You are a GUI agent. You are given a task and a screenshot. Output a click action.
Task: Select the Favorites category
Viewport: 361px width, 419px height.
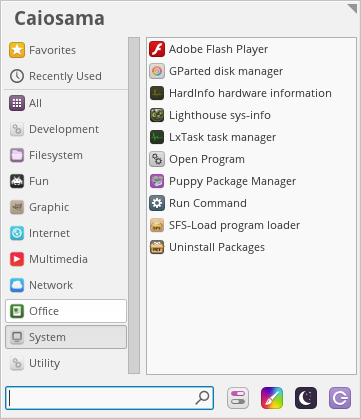point(66,50)
